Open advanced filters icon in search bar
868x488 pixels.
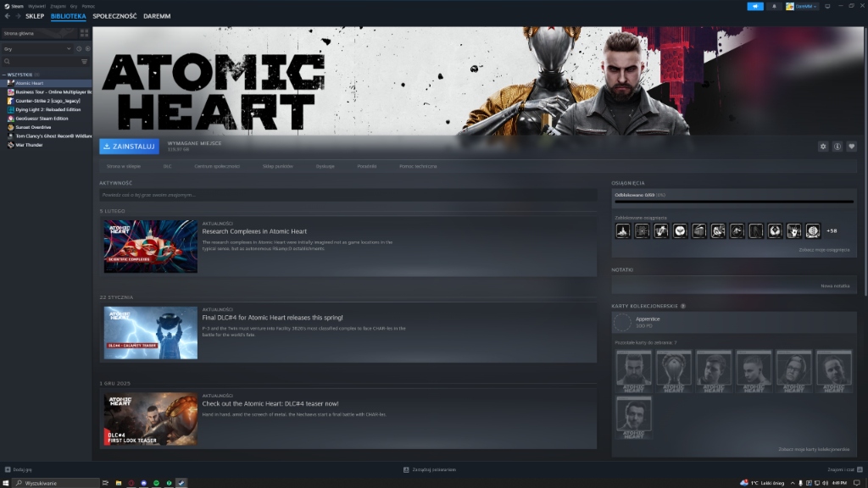(x=84, y=61)
